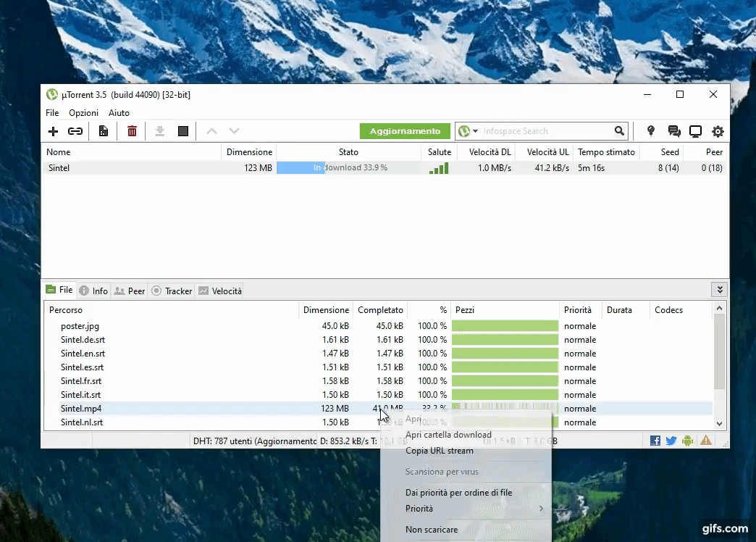Open the Opzioni menu
Viewport: 756px width, 542px height.
tap(83, 113)
